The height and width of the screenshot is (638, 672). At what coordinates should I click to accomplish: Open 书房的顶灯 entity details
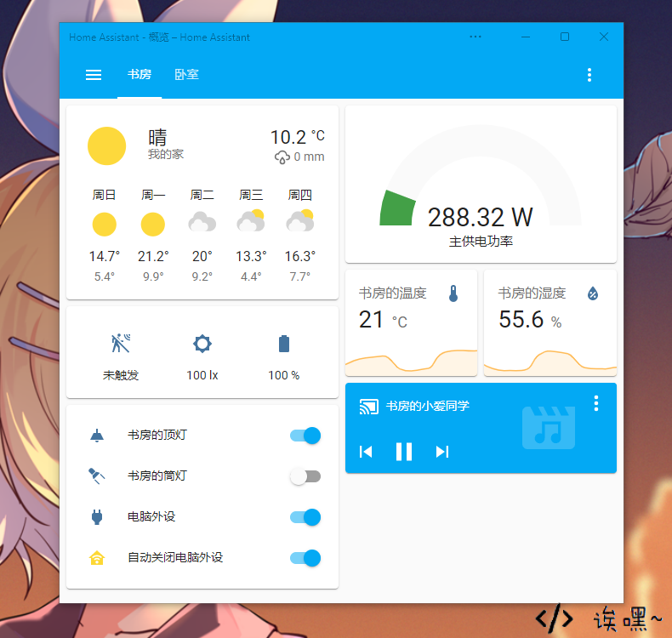[157, 435]
